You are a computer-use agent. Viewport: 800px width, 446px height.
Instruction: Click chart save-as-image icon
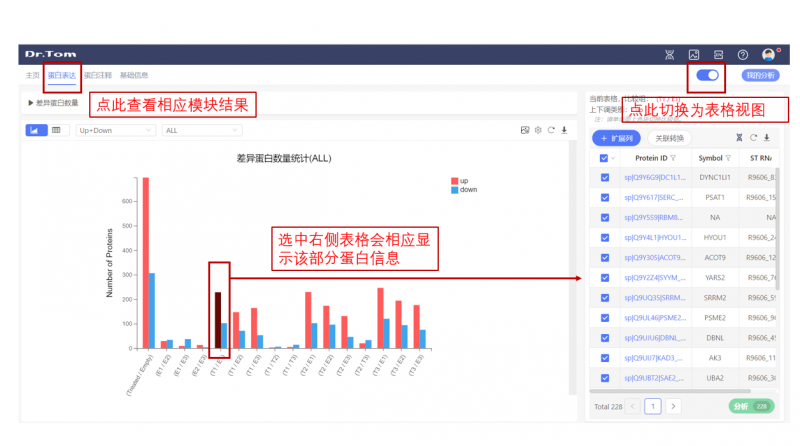point(525,130)
